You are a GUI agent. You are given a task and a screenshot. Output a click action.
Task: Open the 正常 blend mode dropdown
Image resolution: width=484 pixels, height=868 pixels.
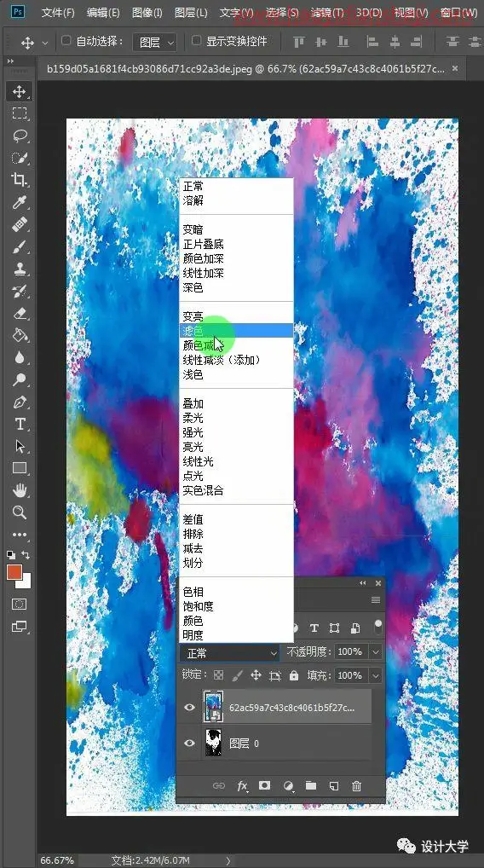(x=228, y=653)
